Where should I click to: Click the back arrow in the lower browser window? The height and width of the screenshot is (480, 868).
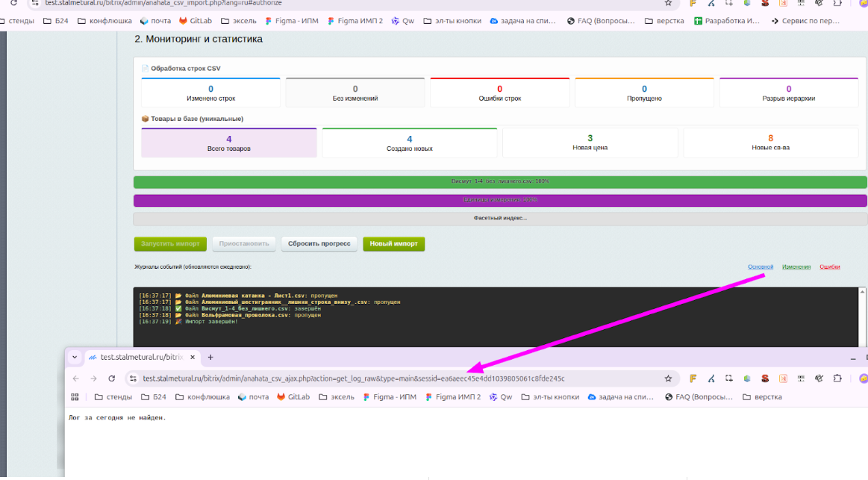[x=76, y=378]
